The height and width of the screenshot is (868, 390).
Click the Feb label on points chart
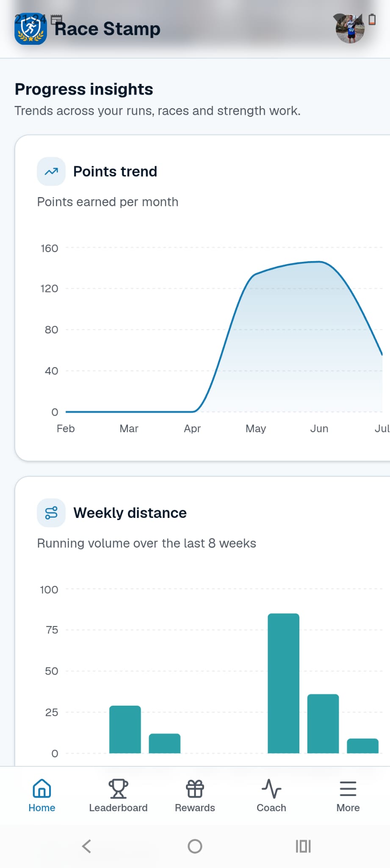[66, 428]
